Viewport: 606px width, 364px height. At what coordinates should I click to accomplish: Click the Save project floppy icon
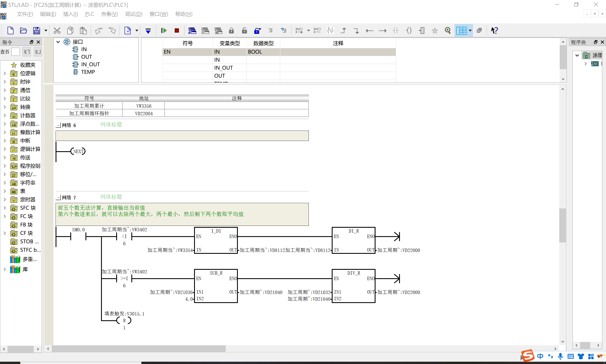point(37,31)
